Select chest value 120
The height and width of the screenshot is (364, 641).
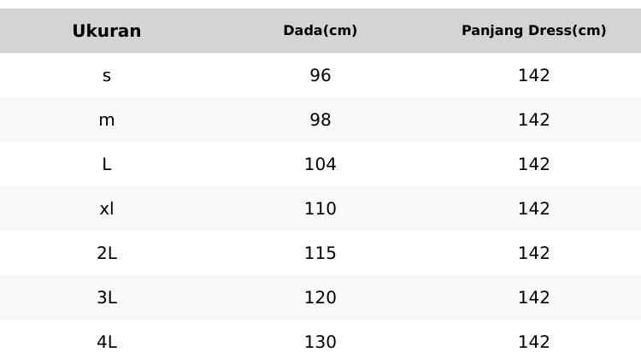coord(320,297)
